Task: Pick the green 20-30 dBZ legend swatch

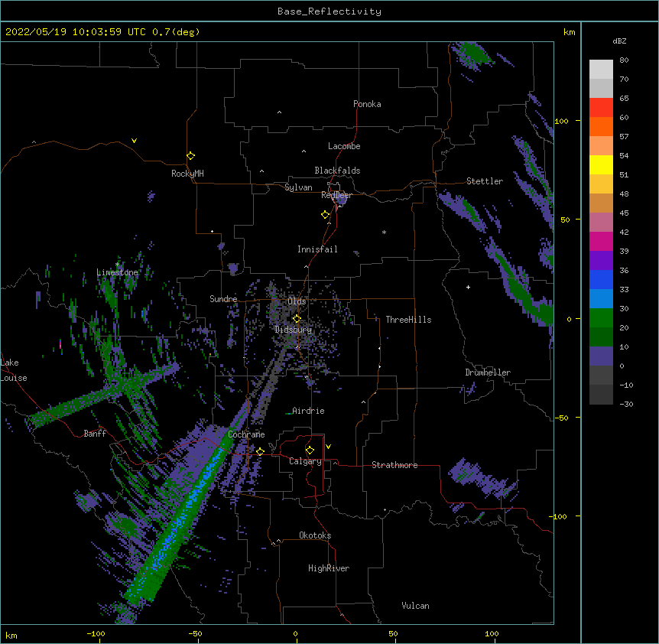Action: click(601, 318)
